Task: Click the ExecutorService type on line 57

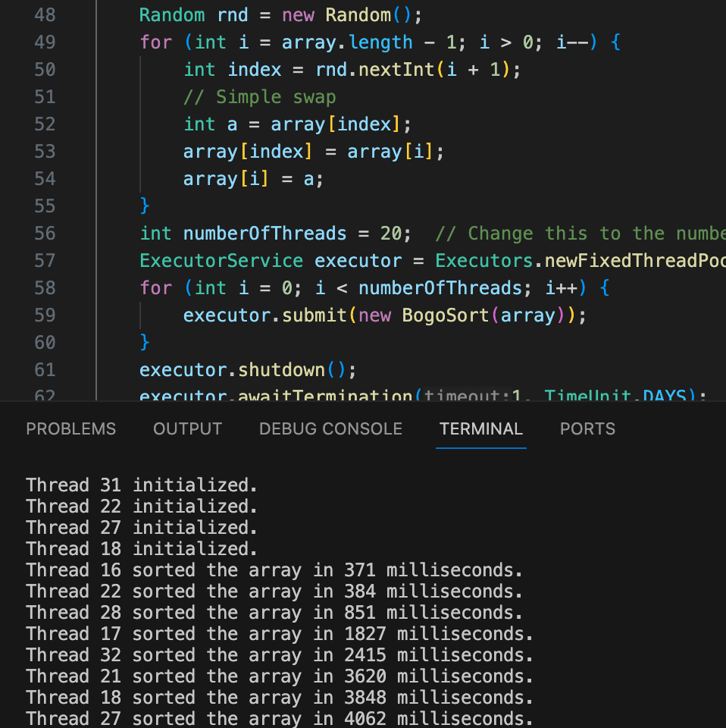Action: [221, 261]
